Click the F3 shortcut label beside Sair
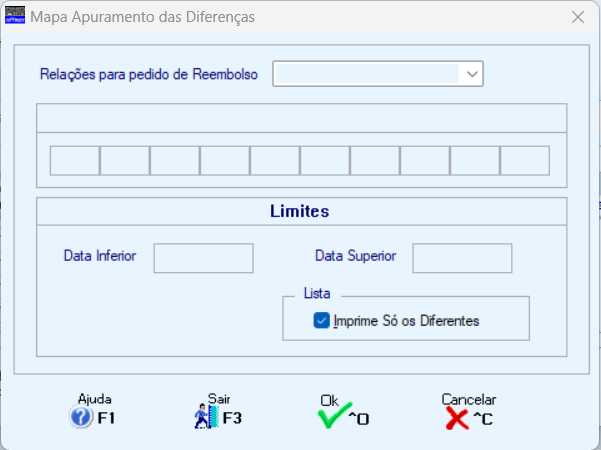Image resolution: width=601 pixels, height=450 pixels. point(232,418)
